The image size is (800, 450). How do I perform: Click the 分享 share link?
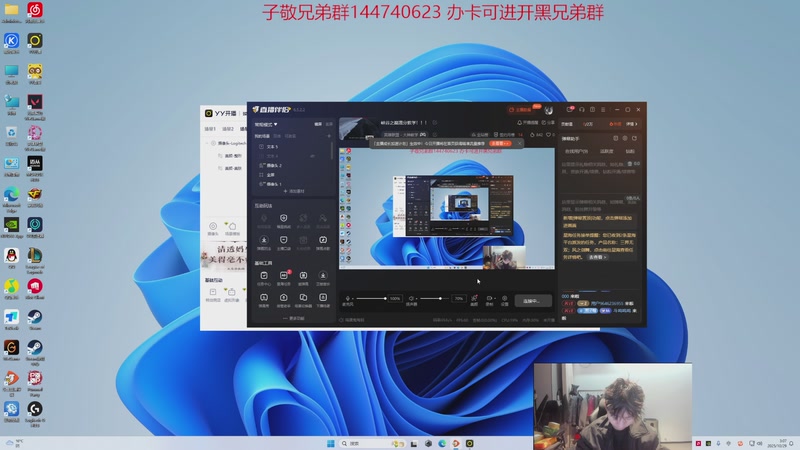click(548, 123)
